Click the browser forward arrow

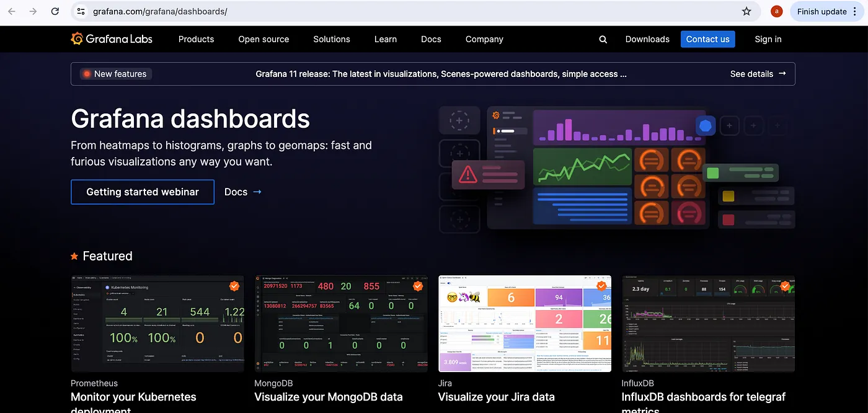[x=33, y=11]
